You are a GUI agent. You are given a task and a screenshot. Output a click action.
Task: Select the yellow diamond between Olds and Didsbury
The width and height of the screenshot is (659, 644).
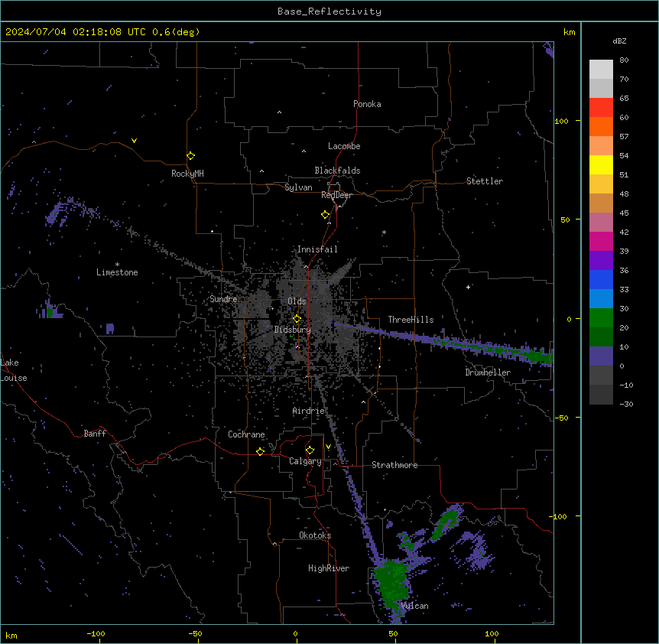(297, 319)
